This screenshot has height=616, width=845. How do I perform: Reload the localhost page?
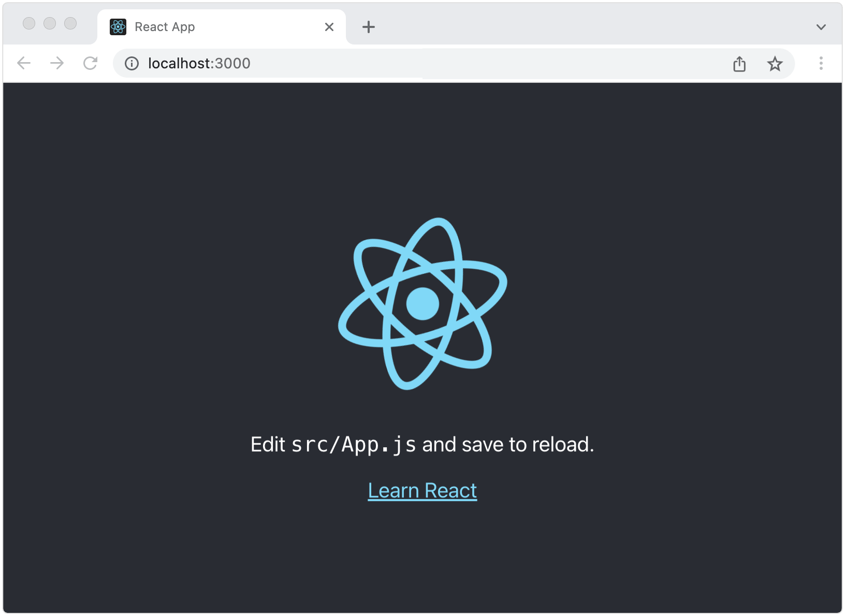pyautogui.click(x=91, y=63)
